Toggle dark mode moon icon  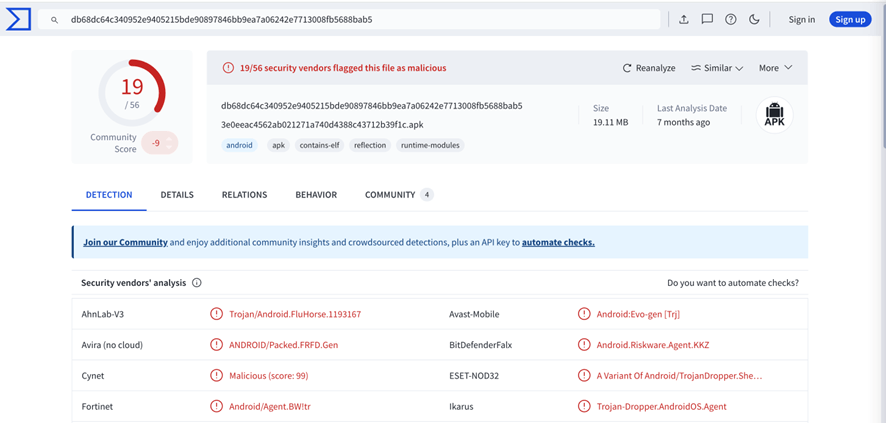pyautogui.click(x=754, y=20)
